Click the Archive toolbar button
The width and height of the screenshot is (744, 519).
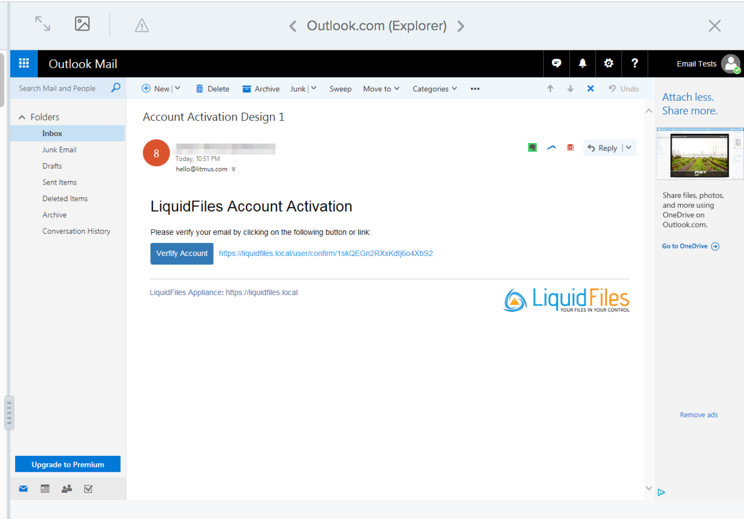pos(261,89)
